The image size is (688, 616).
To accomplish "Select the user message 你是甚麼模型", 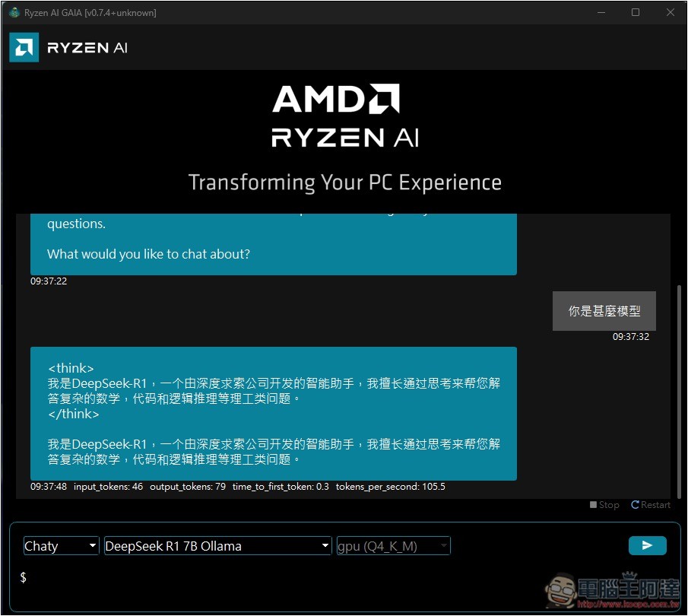I will 604,311.
